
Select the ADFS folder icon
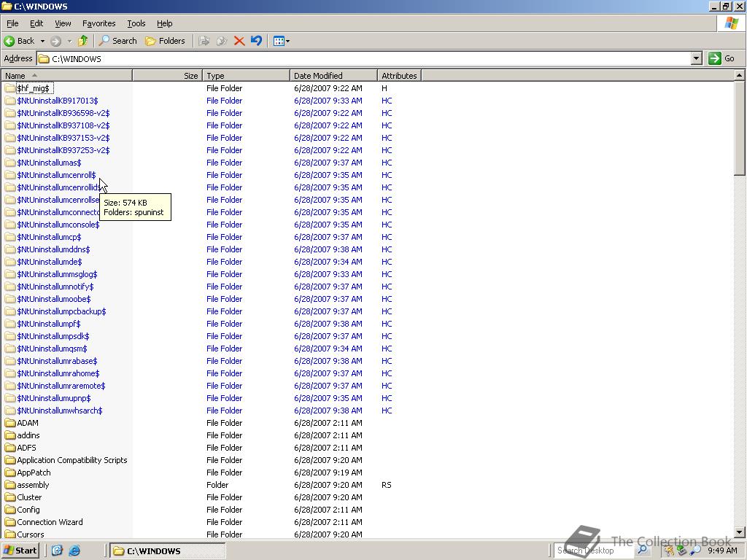[10, 447]
